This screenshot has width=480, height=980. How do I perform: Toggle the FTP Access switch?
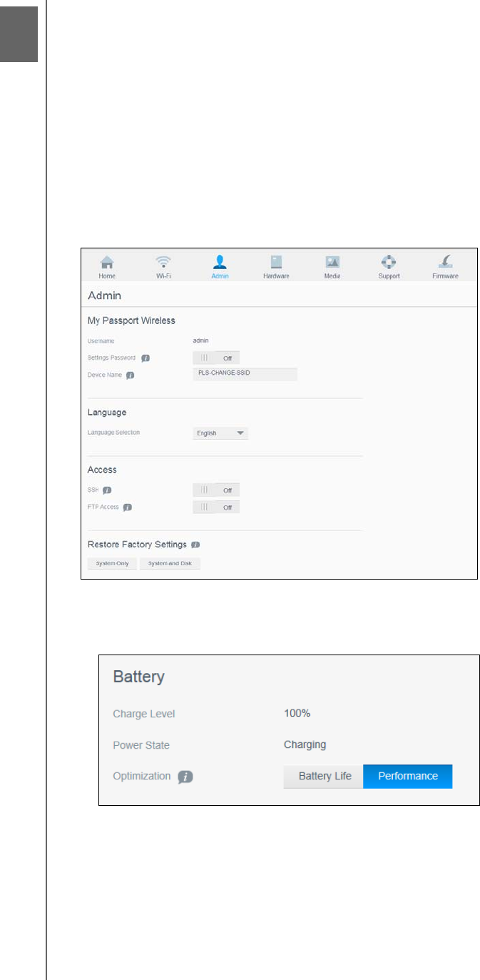[x=216, y=507]
